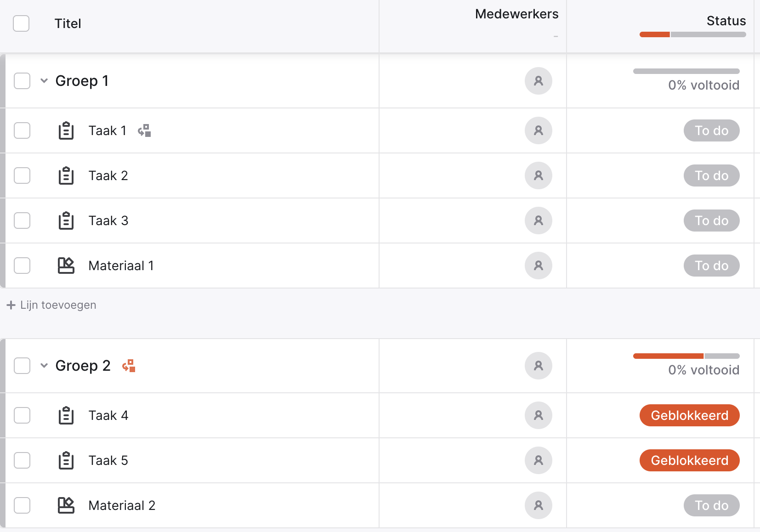The height and width of the screenshot is (532, 760).
Task: Check the checkbox for Taak 3
Action: (x=22, y=221)
